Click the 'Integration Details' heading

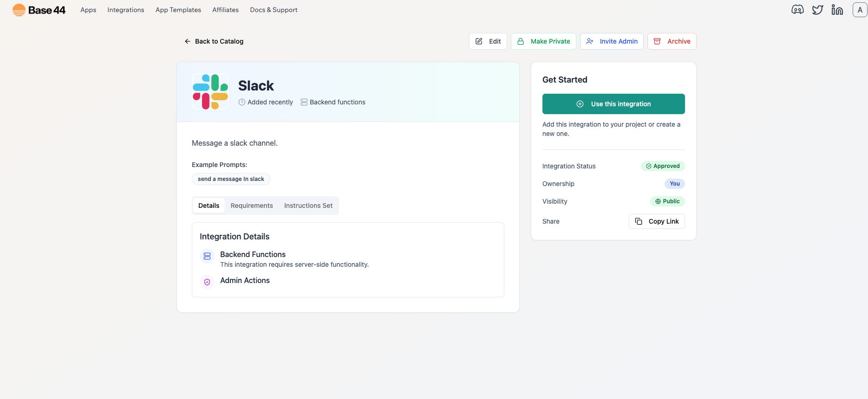point(235,237)
